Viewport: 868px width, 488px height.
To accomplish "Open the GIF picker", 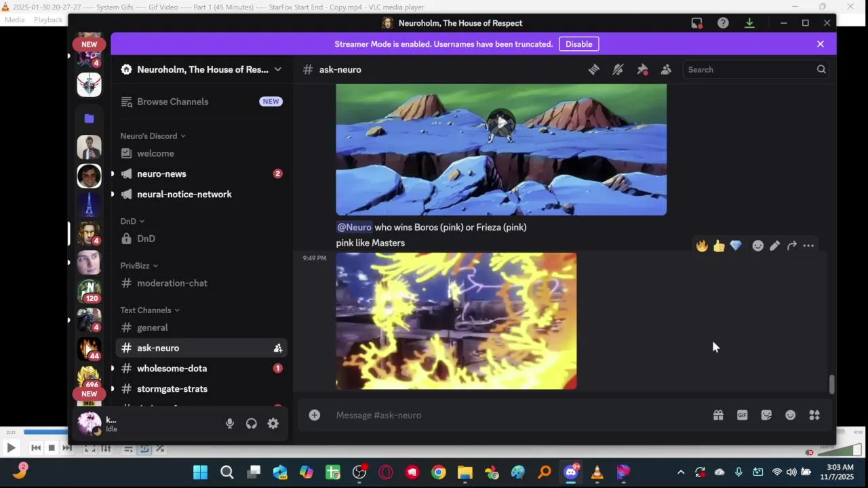I will 743,415.
